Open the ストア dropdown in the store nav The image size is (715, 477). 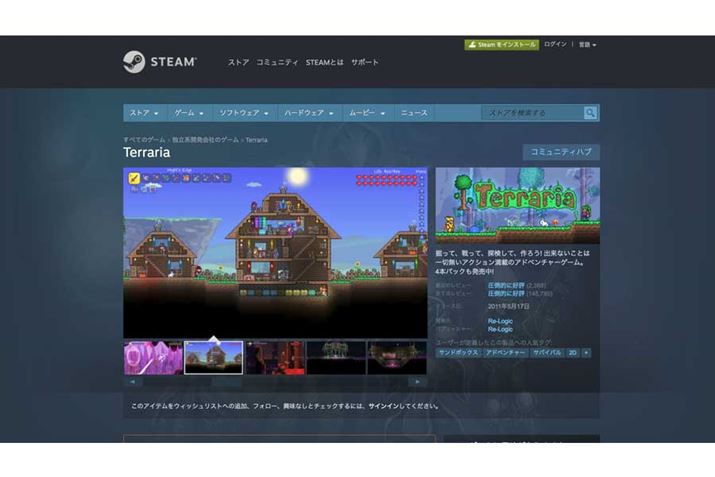tap(145, 113)
